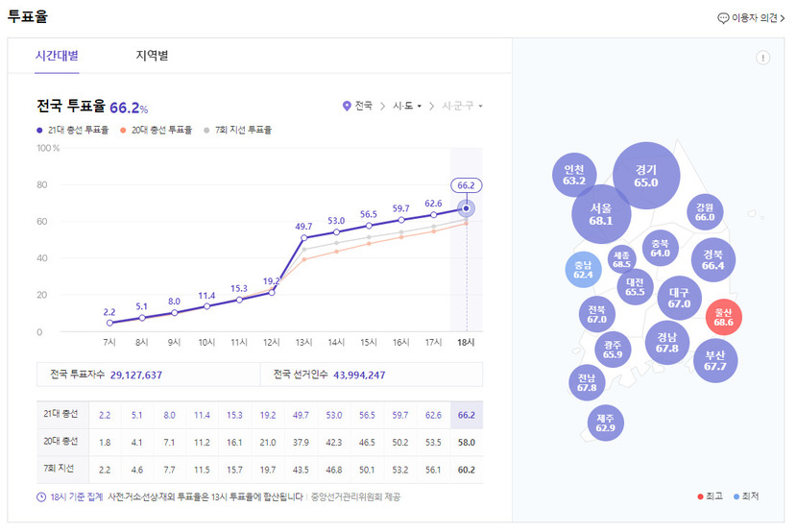This screenshot has height=532, width=797.
Task: Click the location pin icon beside 전국
Action: [x=348, y=106]
